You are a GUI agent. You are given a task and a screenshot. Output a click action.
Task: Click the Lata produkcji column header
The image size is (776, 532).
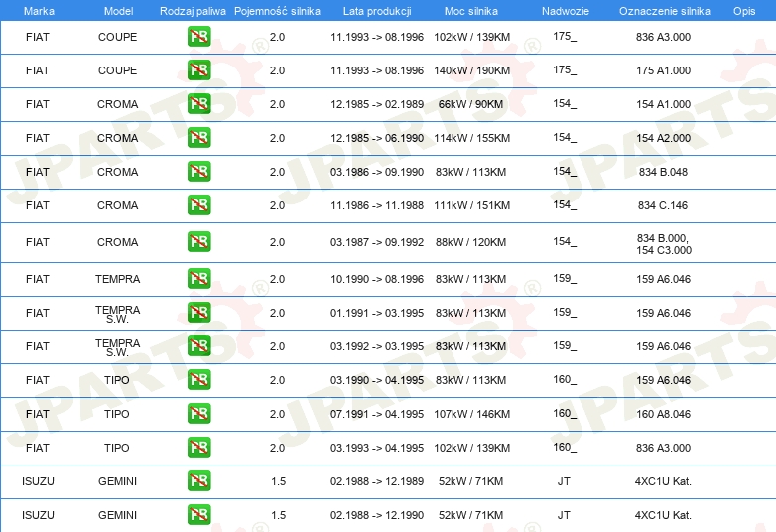click(x=377, y=11)
